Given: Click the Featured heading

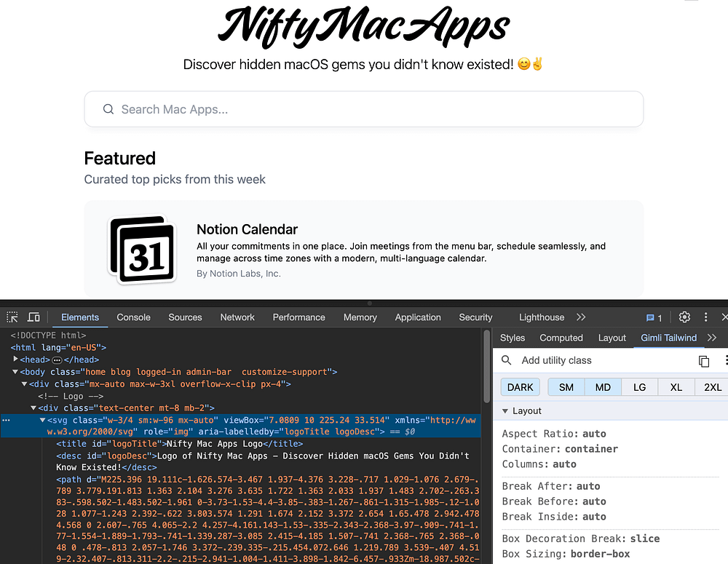Looking at the screenshot, I should 120,159.
